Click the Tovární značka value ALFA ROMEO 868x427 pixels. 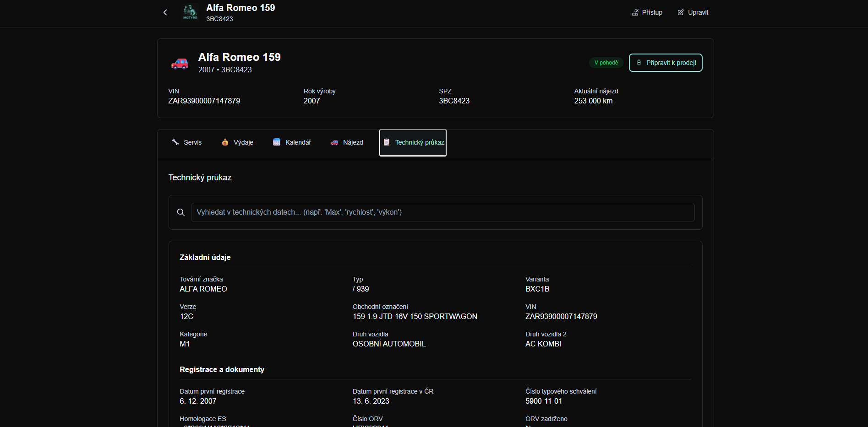point(203,289)
